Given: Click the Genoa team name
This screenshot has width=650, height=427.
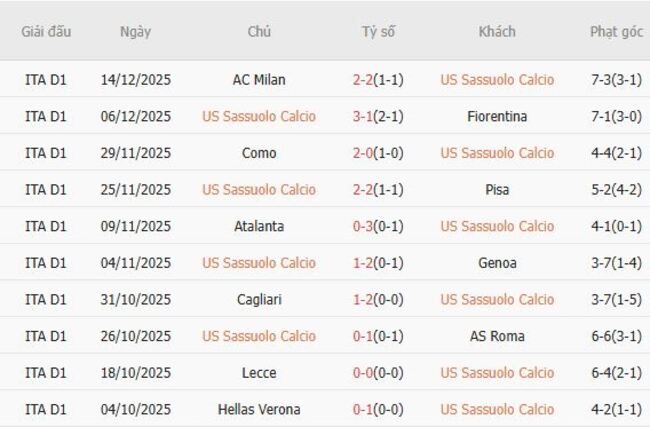Looking at the screenshot, I should click(x=497, y=263).
